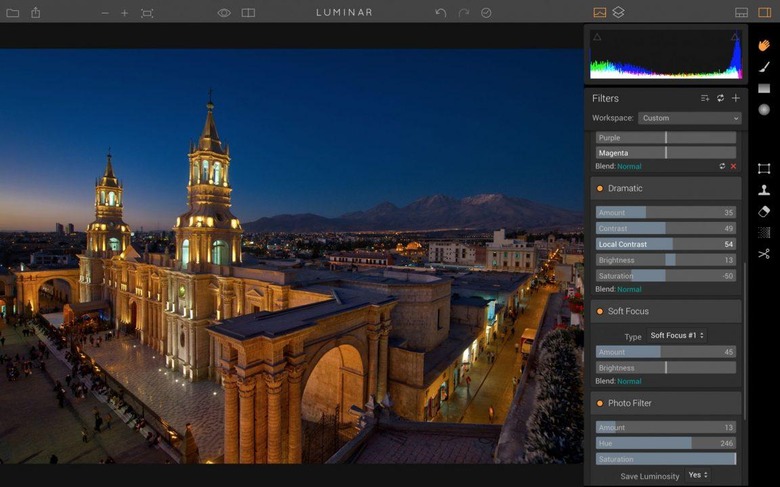Toggle the Dramatic filter orange dot
Viewport: 780px width, 487px height.
[x=599, y=189]
